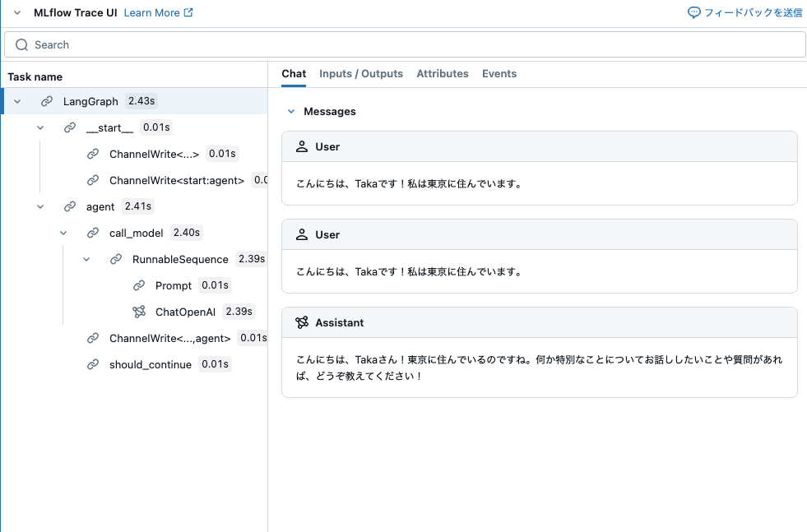The height and width of the screenshot is (532, 807).
Task: Collapse the LangGraph tree node
Action: [x=18, y=100]
